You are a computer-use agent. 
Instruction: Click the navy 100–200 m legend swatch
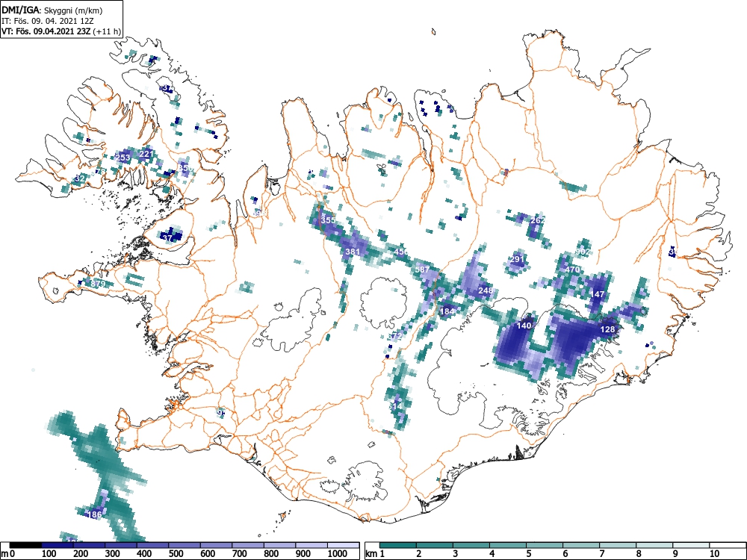click(x=58, y=545)
